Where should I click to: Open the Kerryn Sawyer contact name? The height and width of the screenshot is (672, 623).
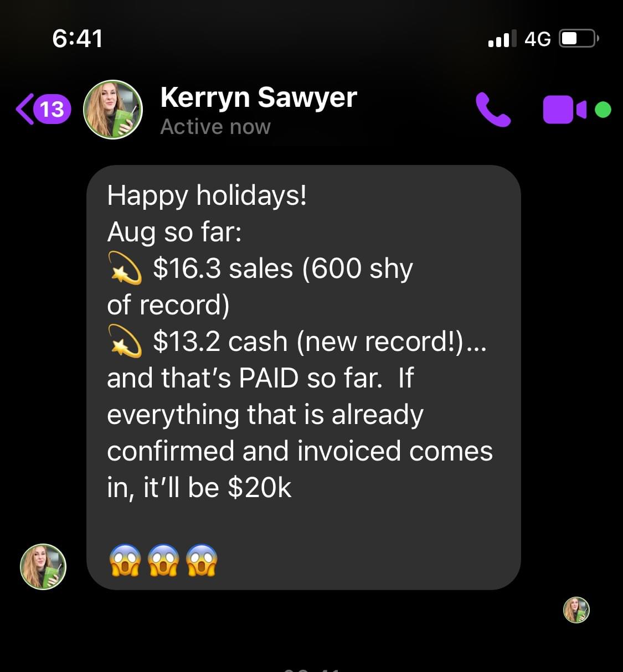pos(259,97)
